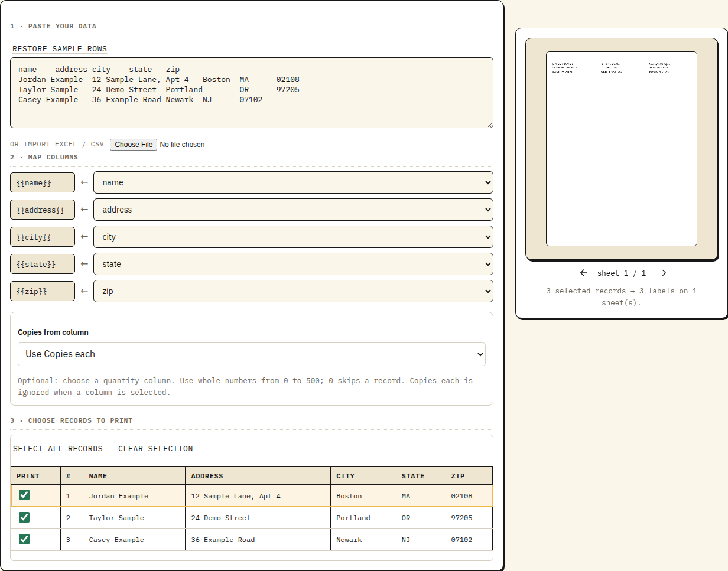
Task: Open the {{city}} column mapping dropdown
Action: 293,237
